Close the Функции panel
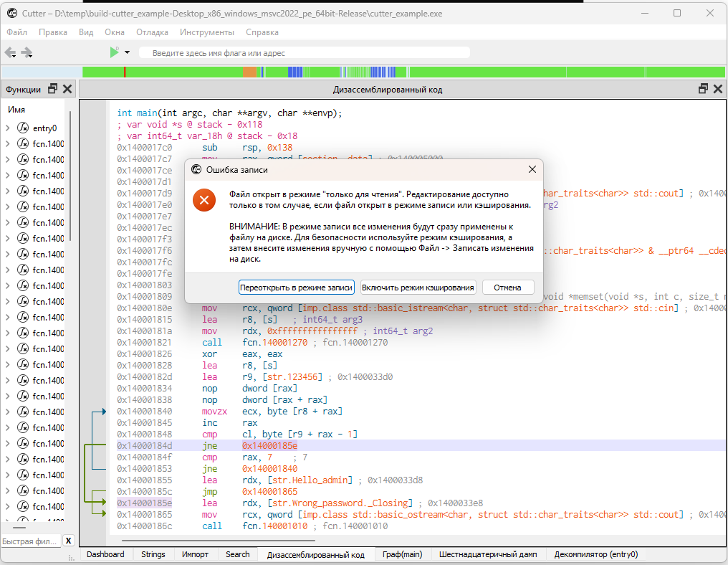 click(67, 89)
